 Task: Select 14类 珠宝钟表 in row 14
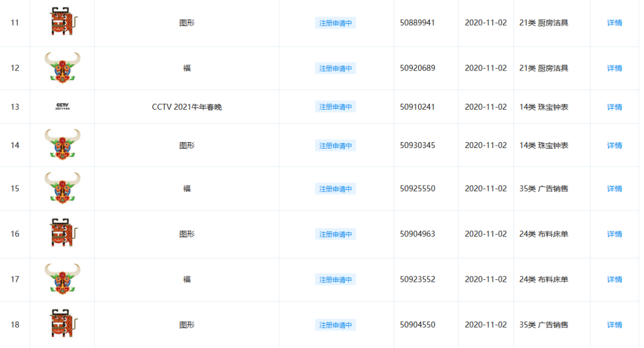point(544,145)
